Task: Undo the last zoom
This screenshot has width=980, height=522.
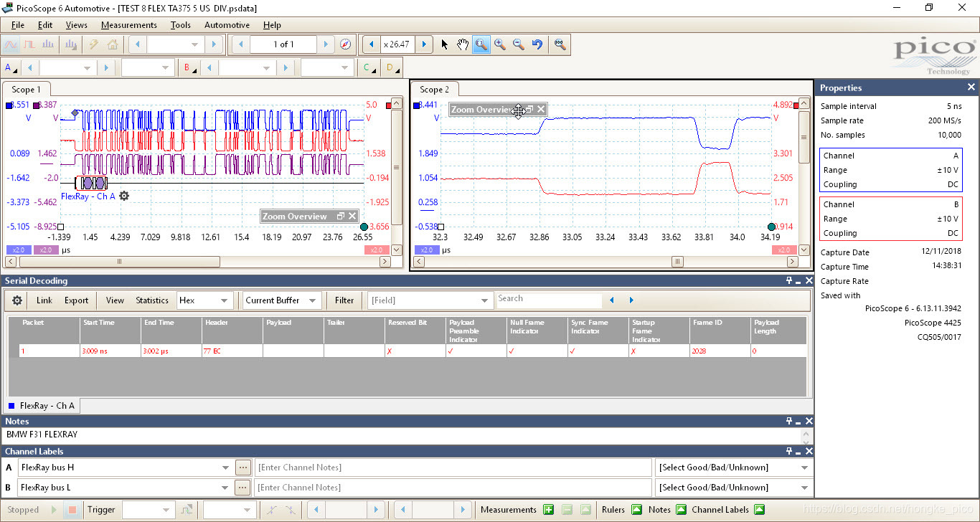Action: (x=537, y=44)
